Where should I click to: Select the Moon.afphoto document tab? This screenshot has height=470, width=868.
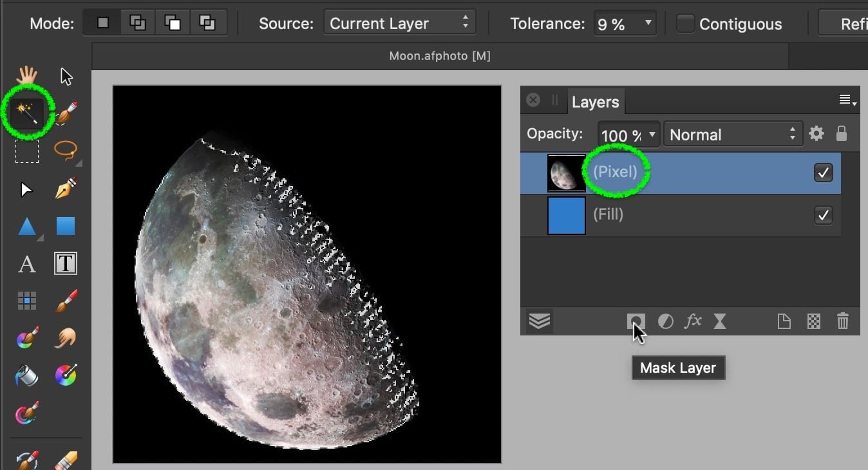[x=440, y=56]
